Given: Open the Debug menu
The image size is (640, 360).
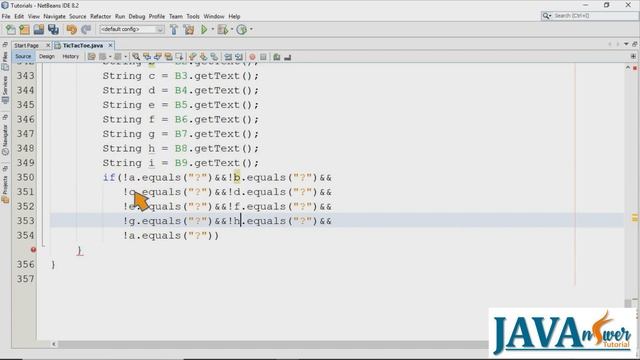Looking at the screenshot, I should pyautogui.click(x=137, y=16).
